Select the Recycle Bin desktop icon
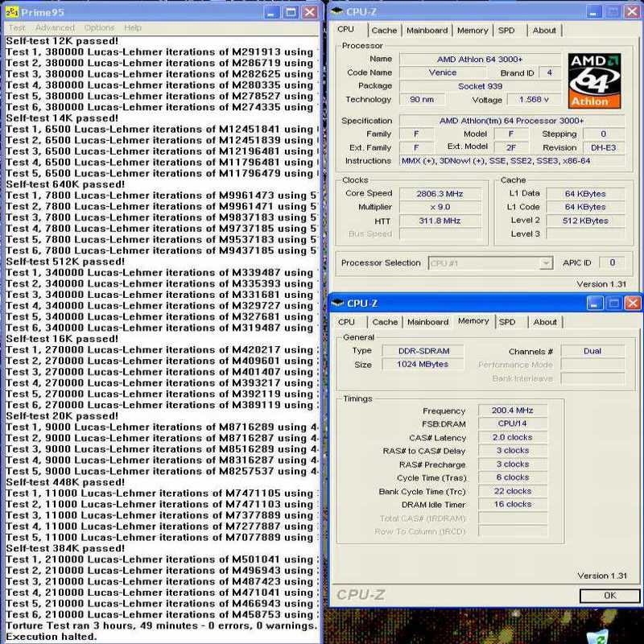Viewport: 644px width, 644px height. pos(597,636)
